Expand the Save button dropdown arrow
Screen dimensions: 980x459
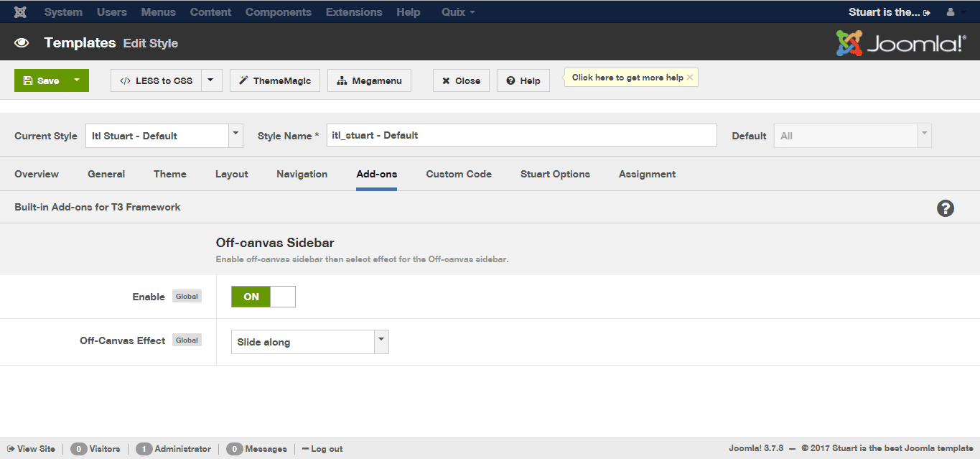[77, 80]
